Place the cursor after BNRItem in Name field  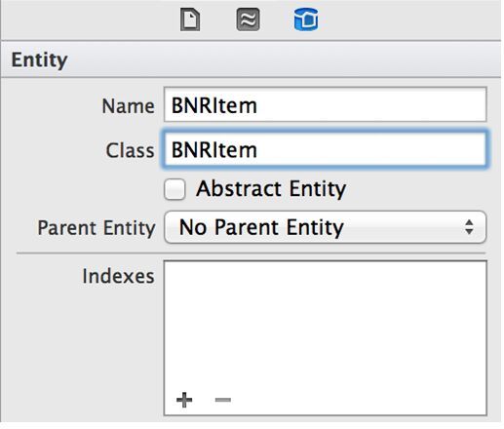pos(258,105)
